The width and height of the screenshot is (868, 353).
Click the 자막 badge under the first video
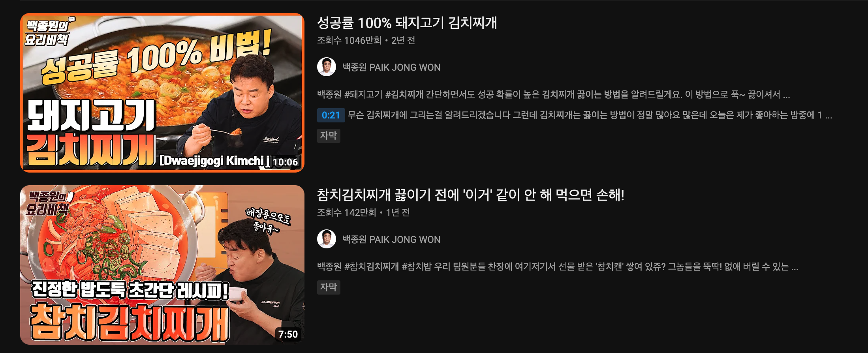[329, 135]
